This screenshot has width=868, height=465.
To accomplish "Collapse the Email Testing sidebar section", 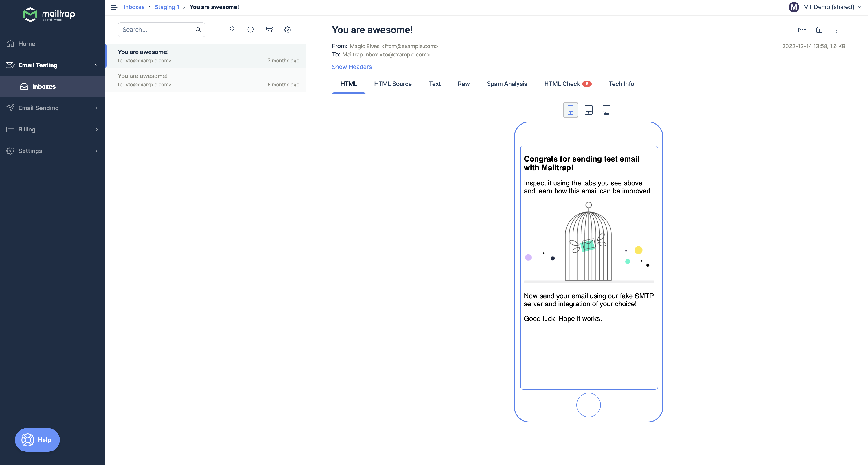I will (96, 65).
